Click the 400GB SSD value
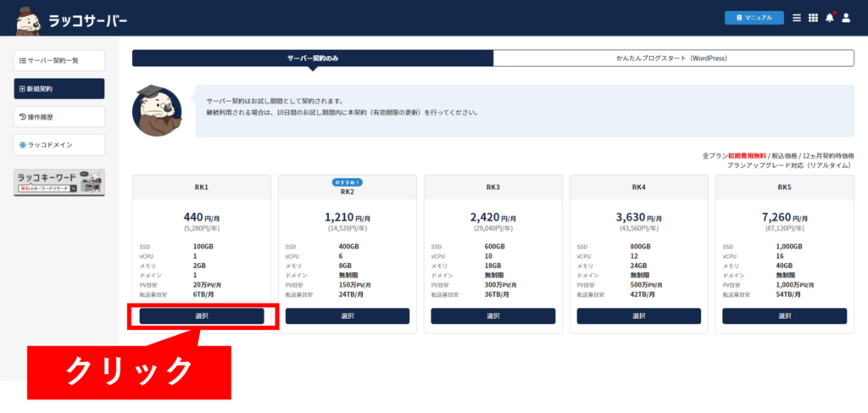 click(348, 247)
